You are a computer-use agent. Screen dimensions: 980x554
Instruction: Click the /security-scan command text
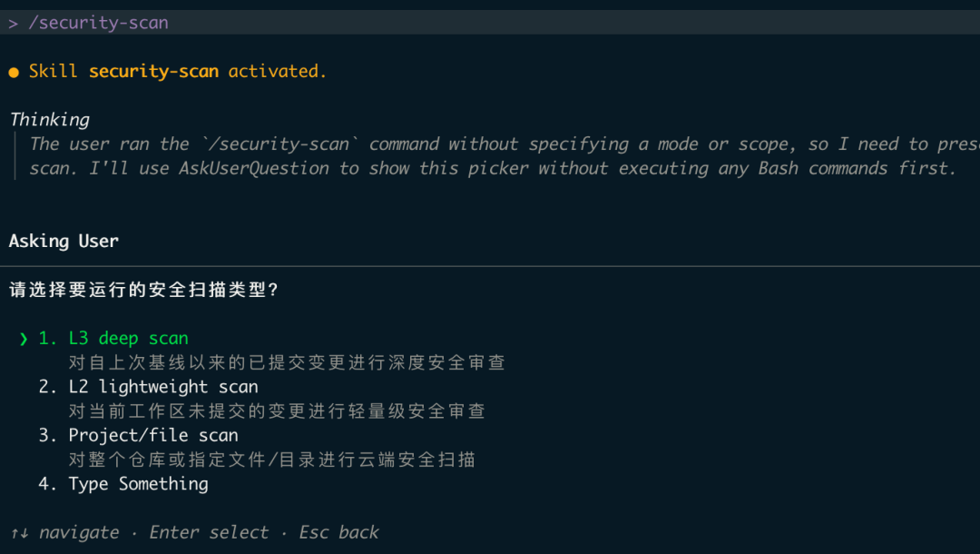pyautogui.click(x=98, y=23)
